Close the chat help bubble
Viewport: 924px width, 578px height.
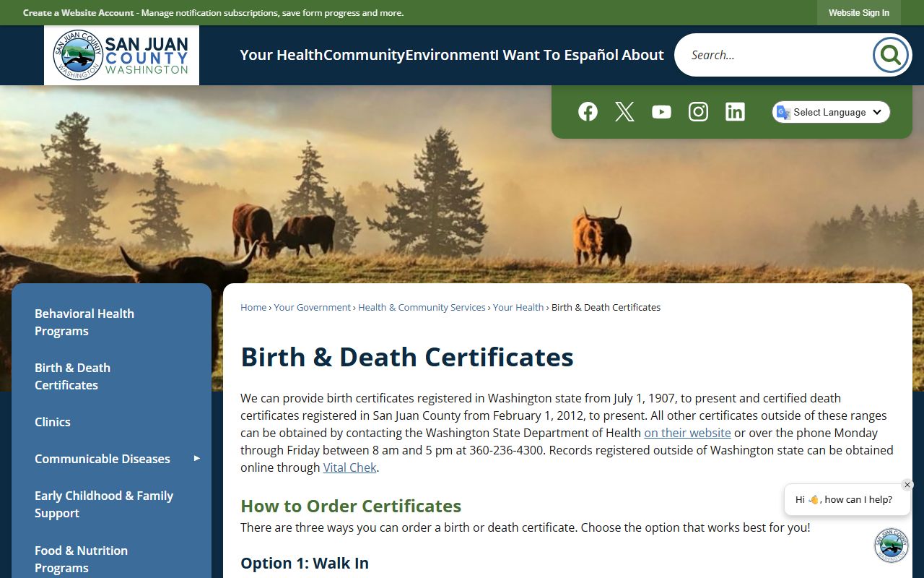(907, 485)
